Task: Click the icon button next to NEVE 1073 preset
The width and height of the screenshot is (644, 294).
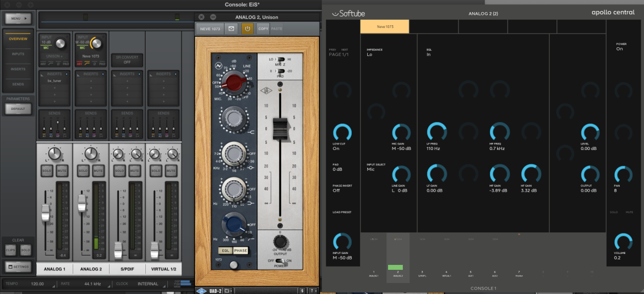Action: point(232,29)
